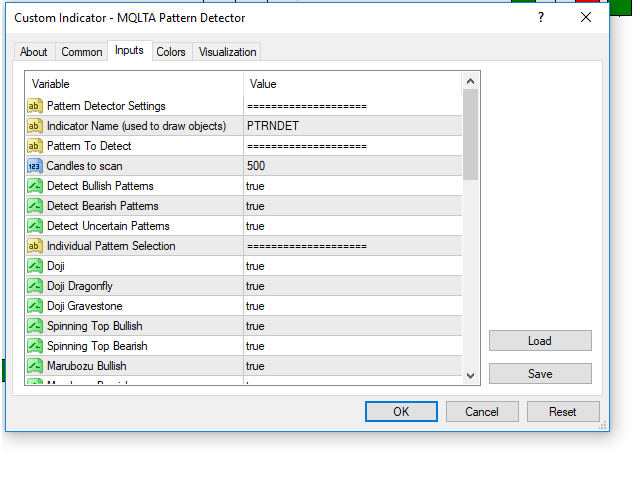The height and width of the screenshot is (480, 640).
Task: Click the Cancel button
Action: tap(482, 411)
